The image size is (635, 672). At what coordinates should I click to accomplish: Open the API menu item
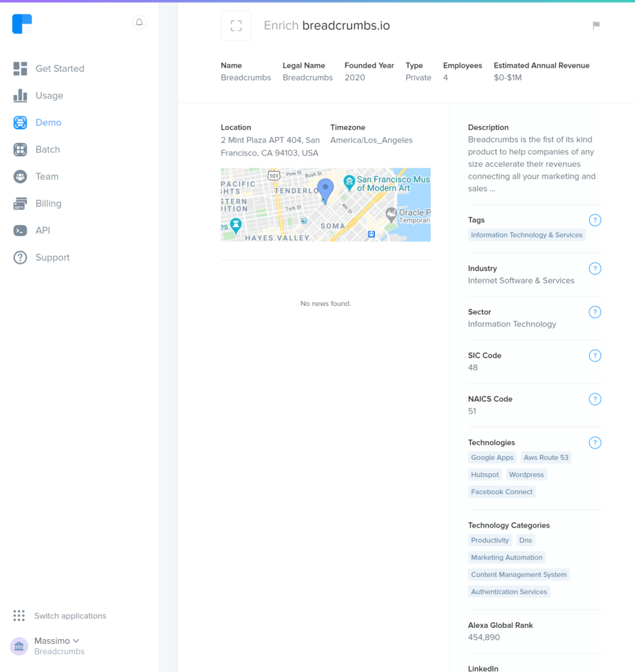tap(43, 230)
